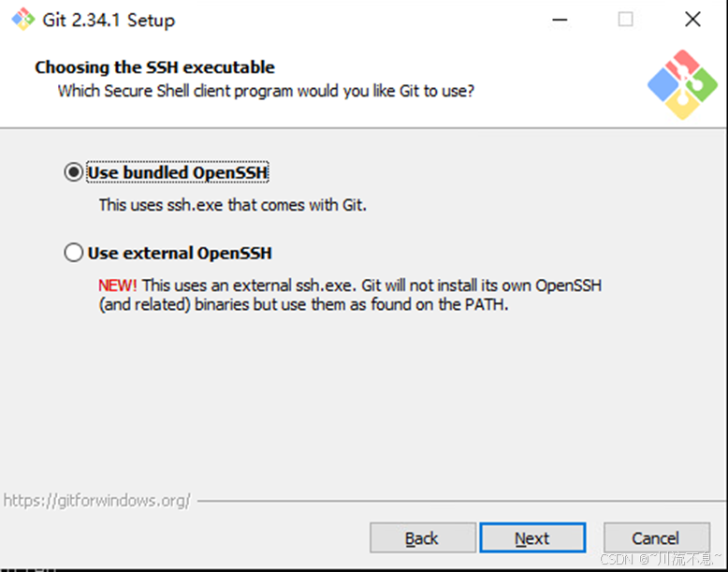Viewport: 728px width, 572px height.
Task: Go back with the Back button
Action: [423, 538]
